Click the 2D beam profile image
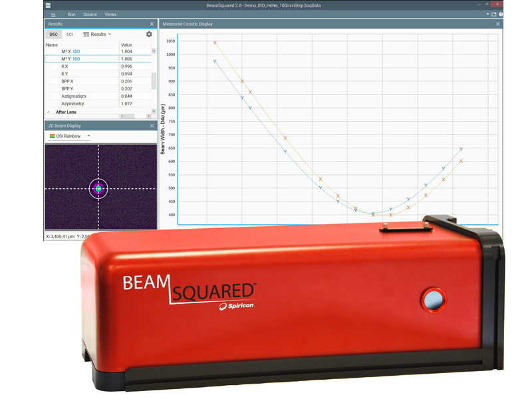The width and height of the screenshot is (532, 399). coord(101,187)
